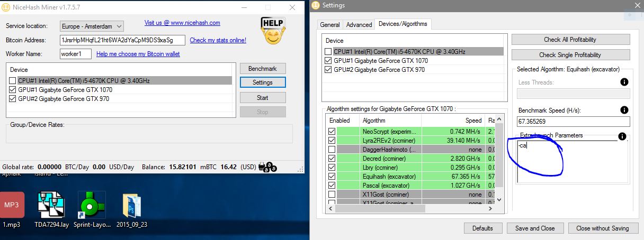The height and width of the screenshot is (240, 644).
Task: Click the Settings button in NiceHash Miner
Action: (263, 82)
